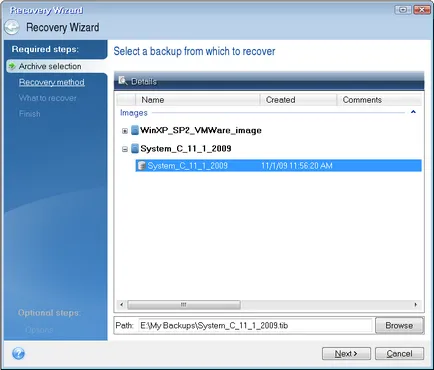Screen dimensions: 434x370
Task: Collapse the System_C_11_1_2009 node
Action: 125,149
